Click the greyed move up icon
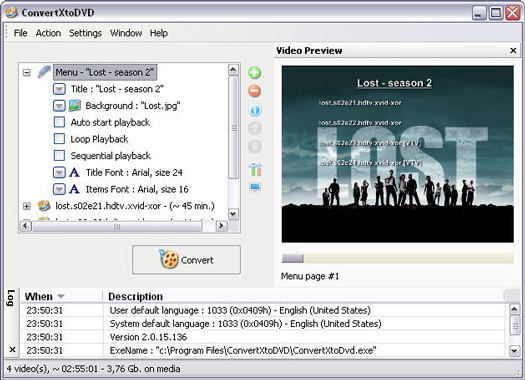The image size is (525, 380). click(x=255, y=128)
